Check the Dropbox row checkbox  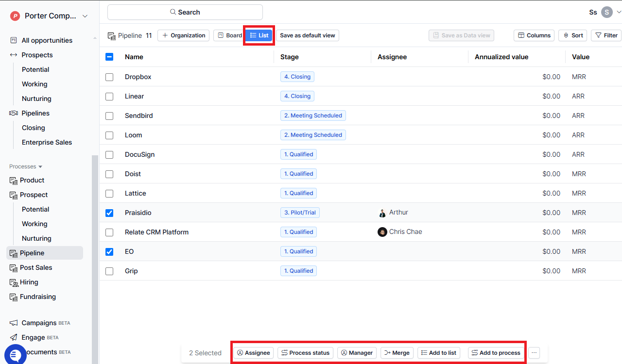pyautogui.click(x=109, y=77)
